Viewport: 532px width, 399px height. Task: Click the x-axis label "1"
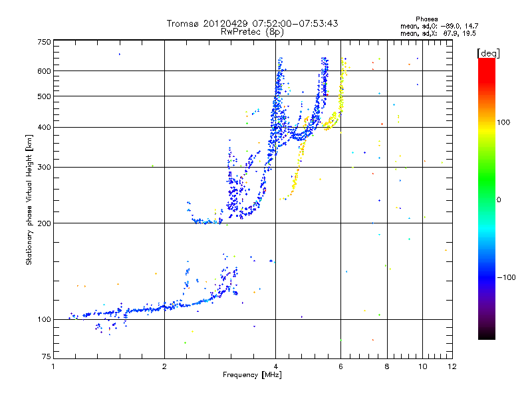tap(53, 366)
